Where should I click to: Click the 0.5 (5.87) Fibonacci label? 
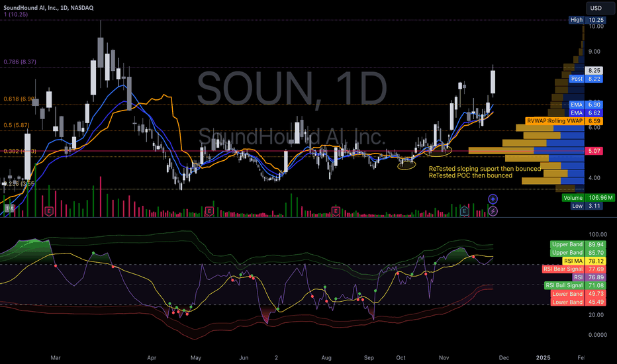point(16,125)
